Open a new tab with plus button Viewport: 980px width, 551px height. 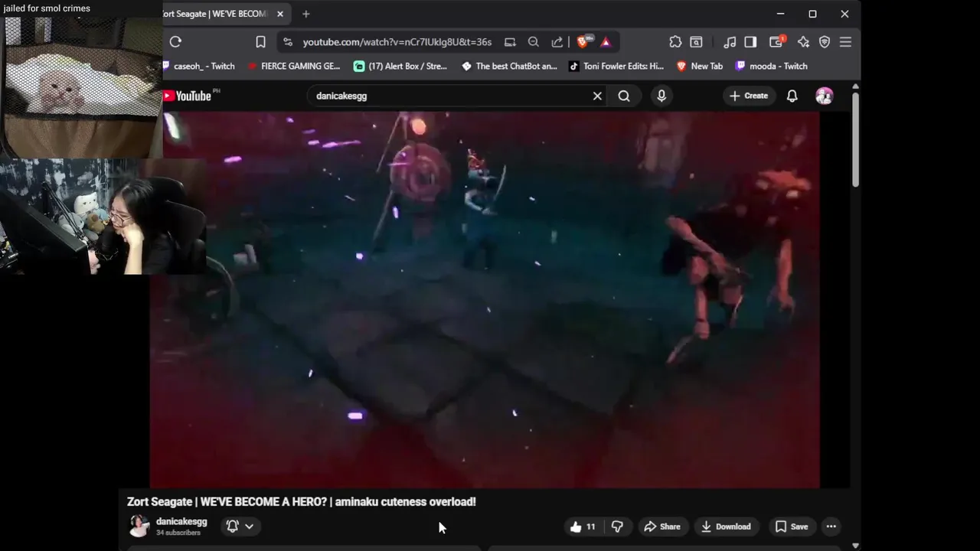point(306,14)
